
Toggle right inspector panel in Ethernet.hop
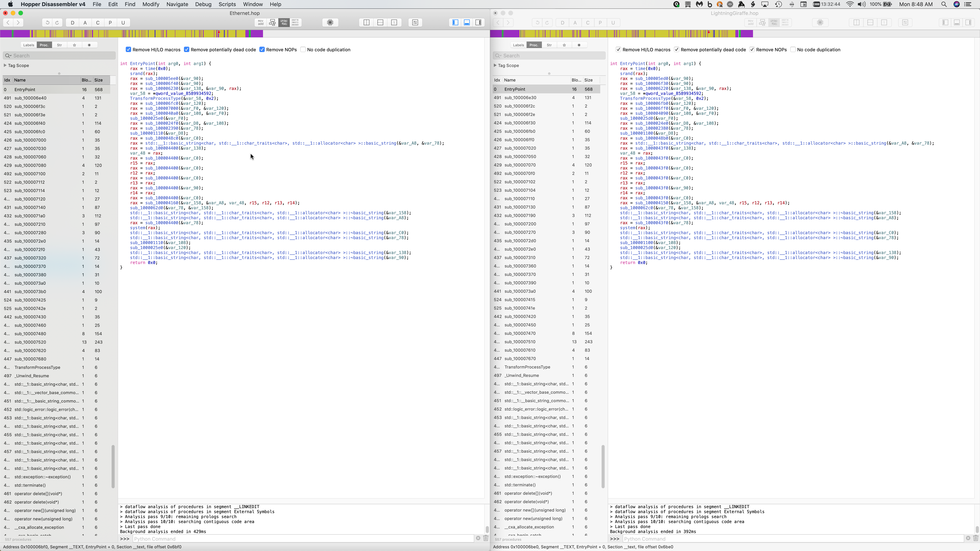click(x=479, y=22)
